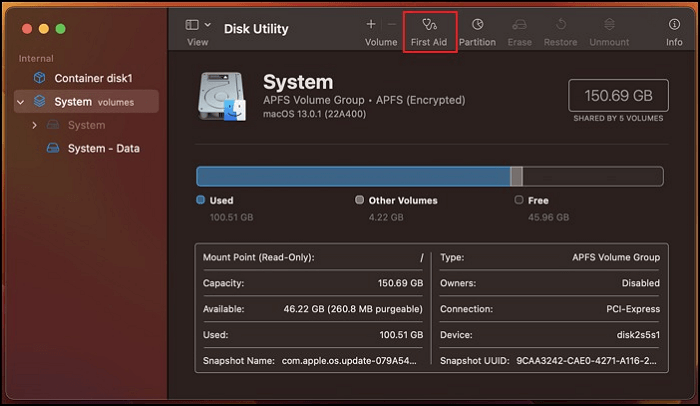Viewport: 700px width, 406px height.
Task: Click the Free legend swatch
Action: (x=519, y=200)
